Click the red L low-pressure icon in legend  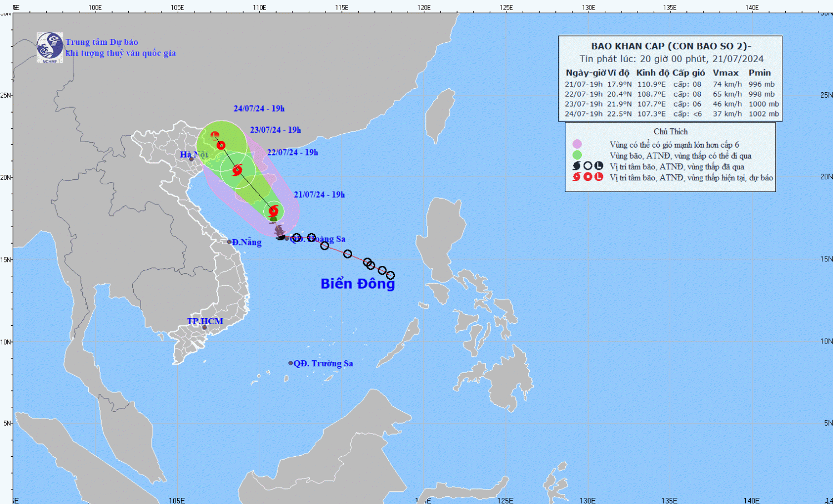pyautogui.click(x=599, y=177)
